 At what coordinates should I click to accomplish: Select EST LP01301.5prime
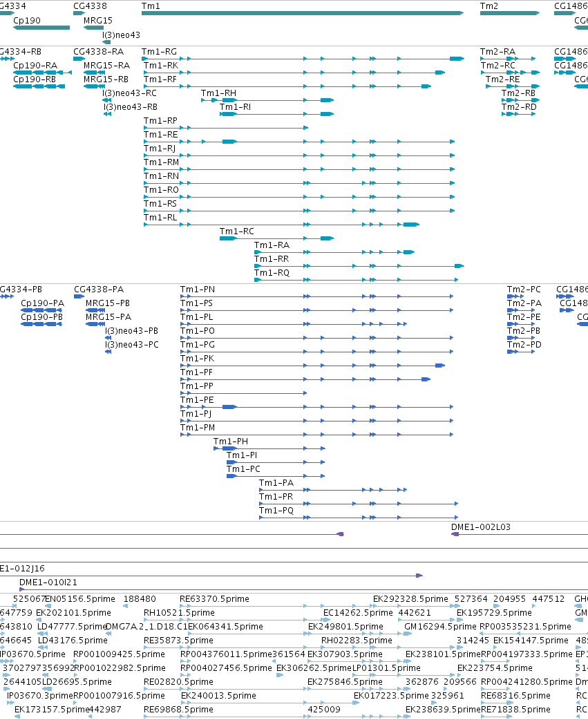click(x=386, y=667)
